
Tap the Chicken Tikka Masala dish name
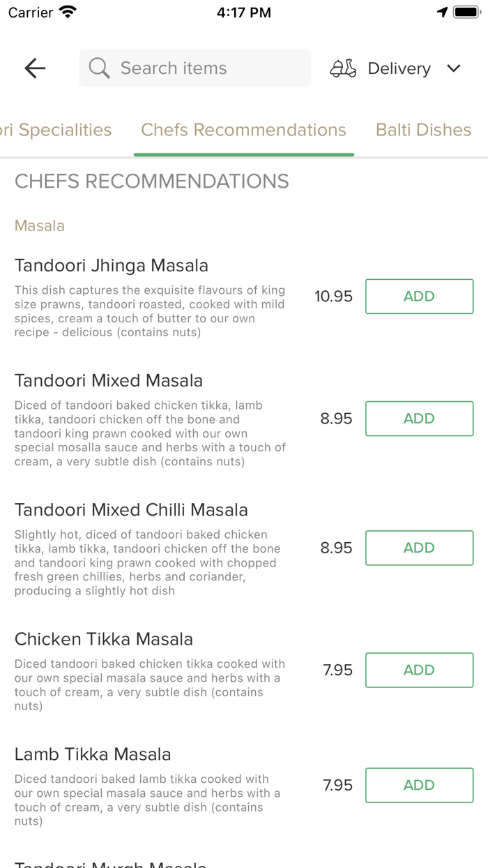coord(104,639)
